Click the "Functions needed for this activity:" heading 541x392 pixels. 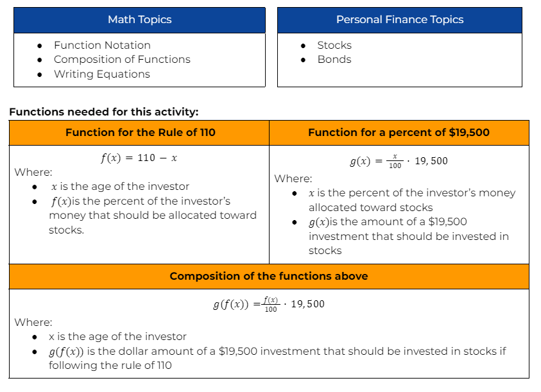click(104, 112)
